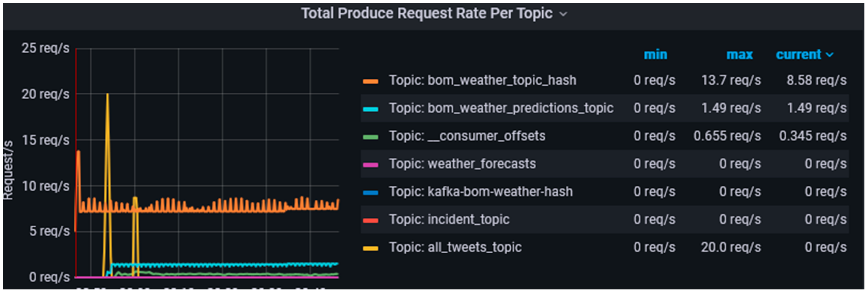Click green swatch for __consumer_offsets series

pyautogui.click(x=370, y=137)
